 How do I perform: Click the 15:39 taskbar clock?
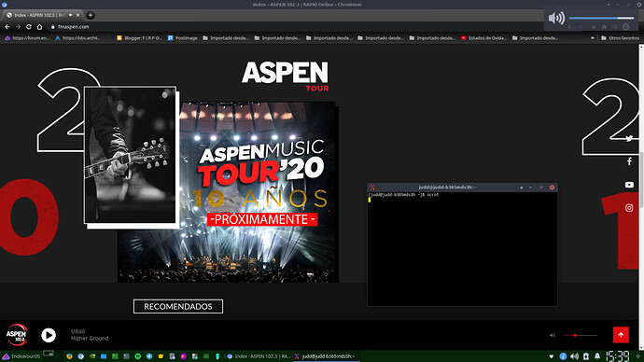click(x=618, y=355)
